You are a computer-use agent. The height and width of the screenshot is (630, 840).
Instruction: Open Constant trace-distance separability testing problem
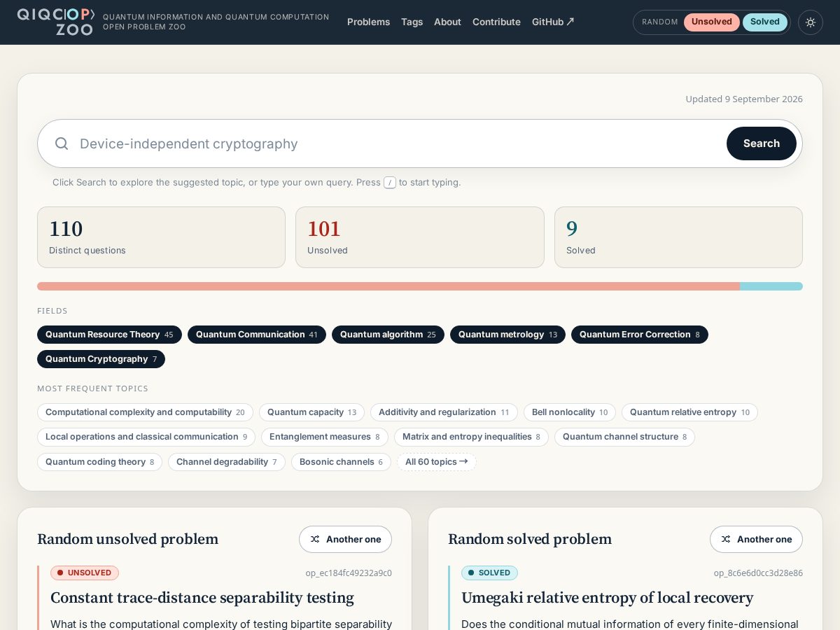coord(202,598)
